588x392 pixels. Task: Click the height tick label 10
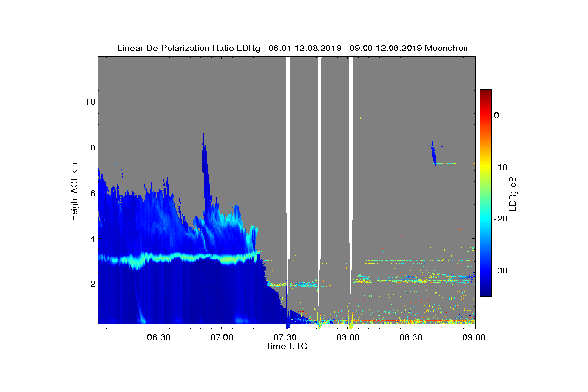click(x=89, y=102)
